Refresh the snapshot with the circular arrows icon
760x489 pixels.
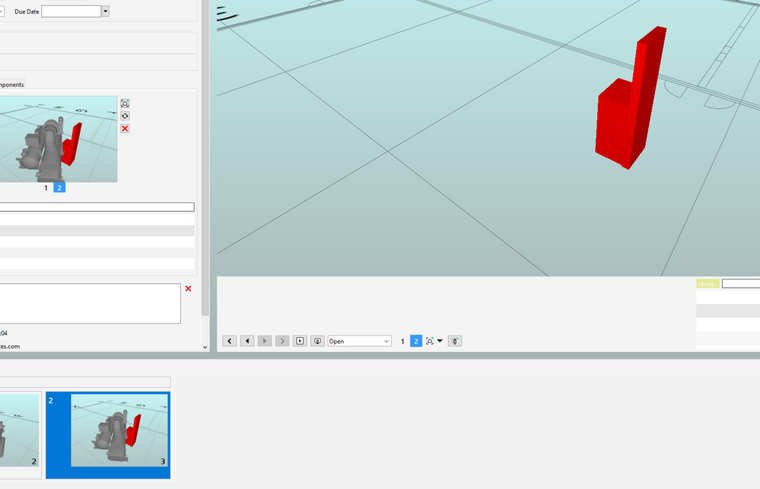(x=125, y=116)
